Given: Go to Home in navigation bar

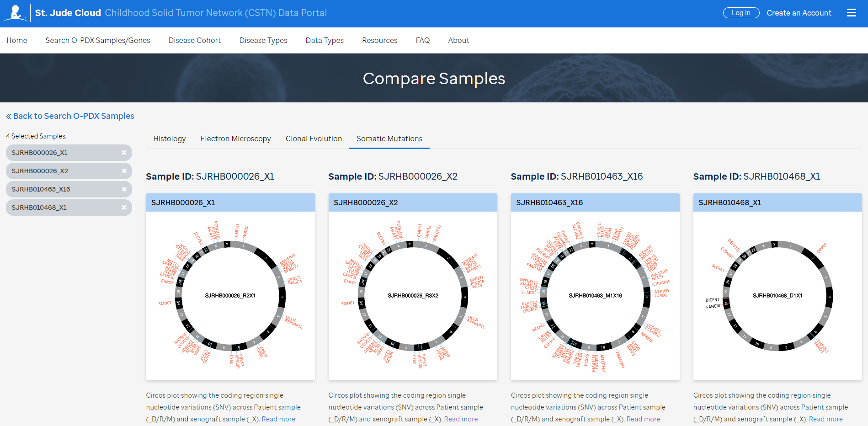Looking at the screenshot, I should click(x=17, y=40).
